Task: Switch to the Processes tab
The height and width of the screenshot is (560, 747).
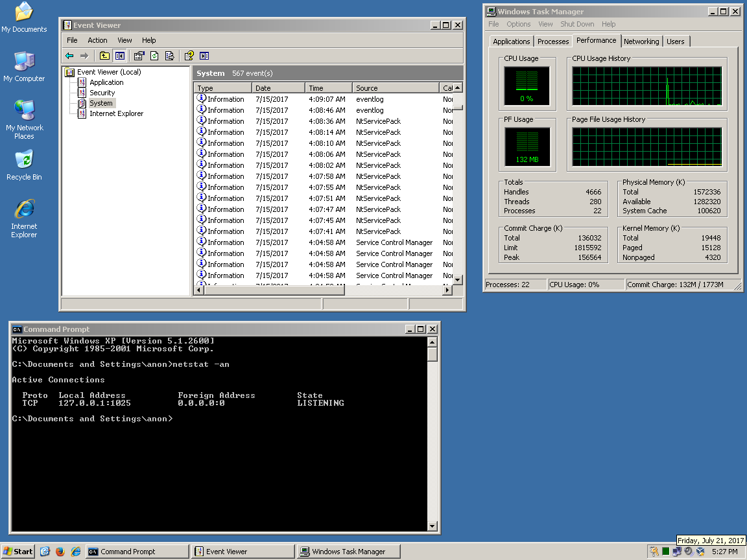Action: pyautogui.click(x=553, y=41)
